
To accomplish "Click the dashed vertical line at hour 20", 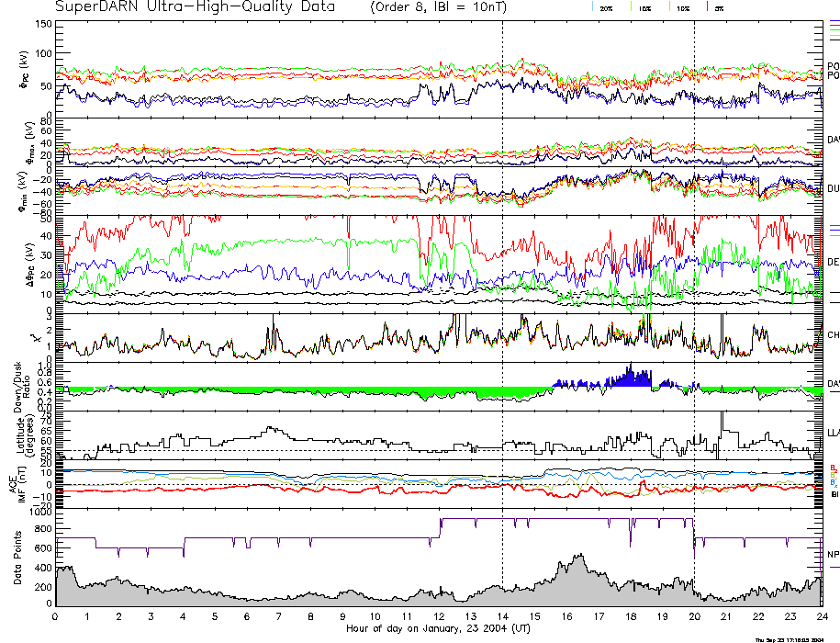I will coord(694,276).
